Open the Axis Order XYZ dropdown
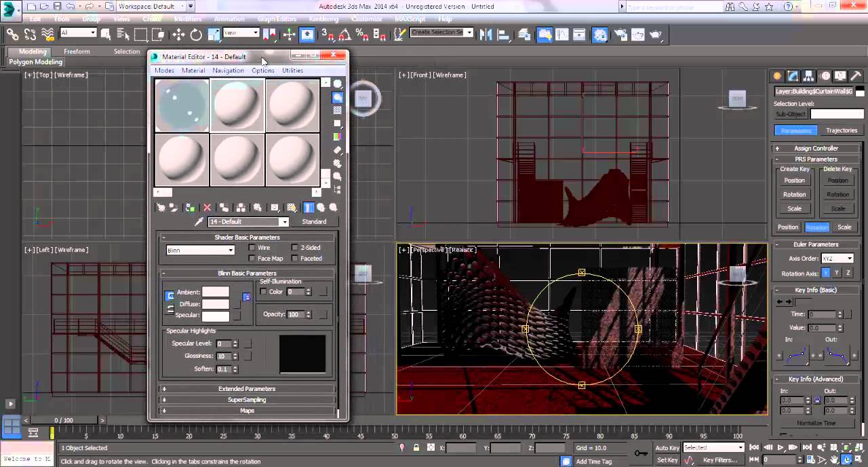The width and height of the screenshot is (868, 467). pos(837,259)
